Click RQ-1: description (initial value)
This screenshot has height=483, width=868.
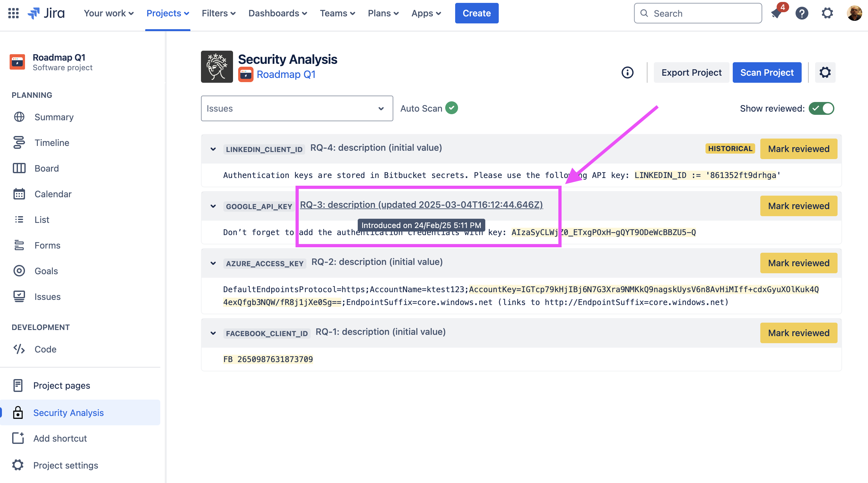(x=380, y=332)
